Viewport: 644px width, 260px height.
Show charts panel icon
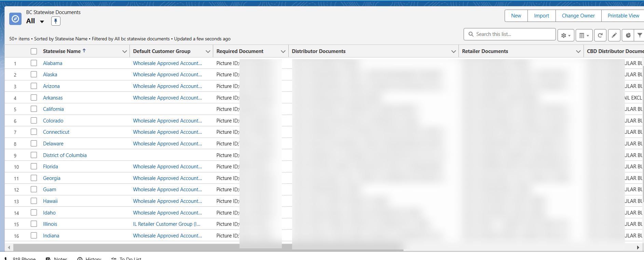[x=628, y=35]
